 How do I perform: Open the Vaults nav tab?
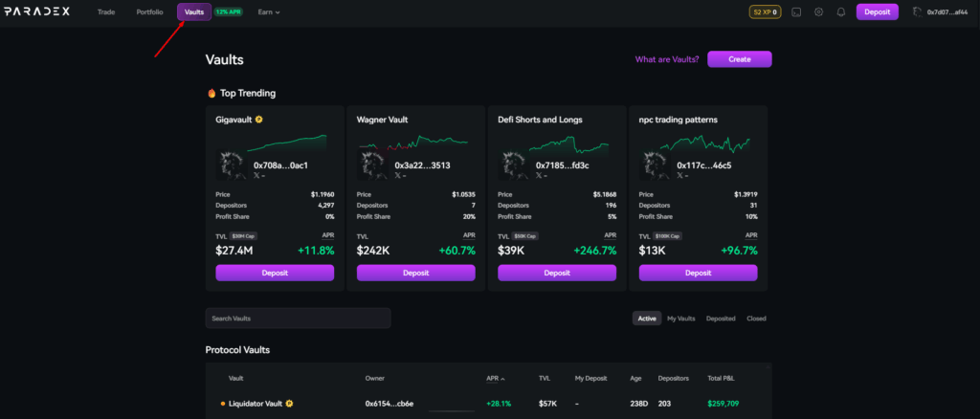click(194, 11)
